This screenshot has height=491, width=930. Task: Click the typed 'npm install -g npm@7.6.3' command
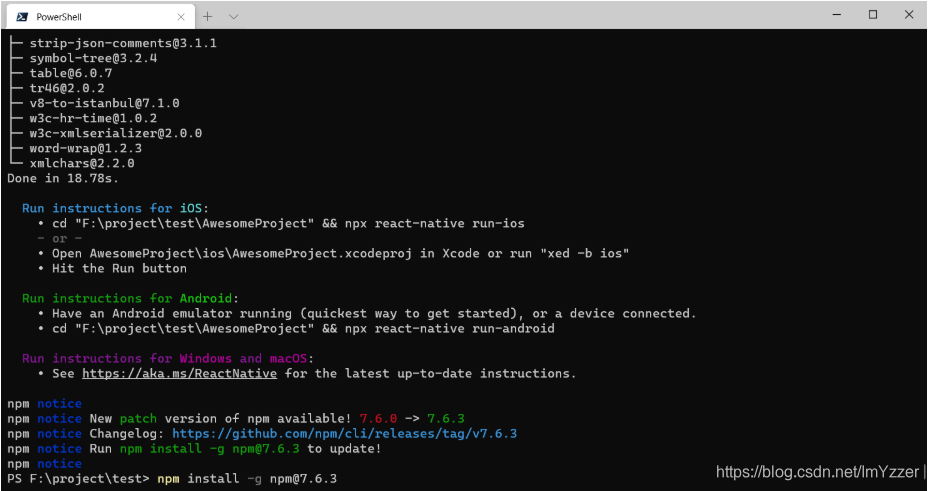pos(247,479)
